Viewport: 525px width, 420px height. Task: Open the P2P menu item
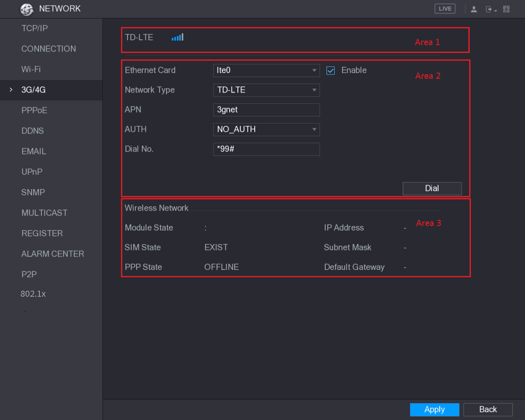tap(51, 274)
